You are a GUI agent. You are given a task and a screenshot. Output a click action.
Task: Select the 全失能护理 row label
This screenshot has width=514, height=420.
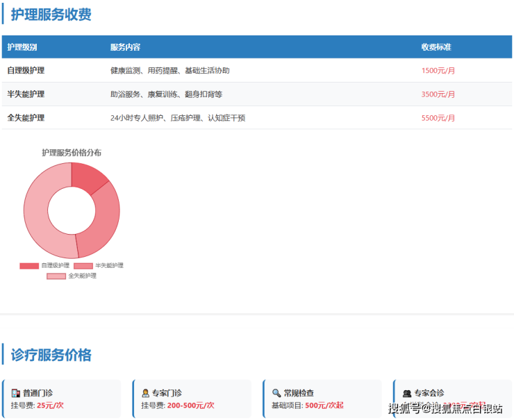26,118
